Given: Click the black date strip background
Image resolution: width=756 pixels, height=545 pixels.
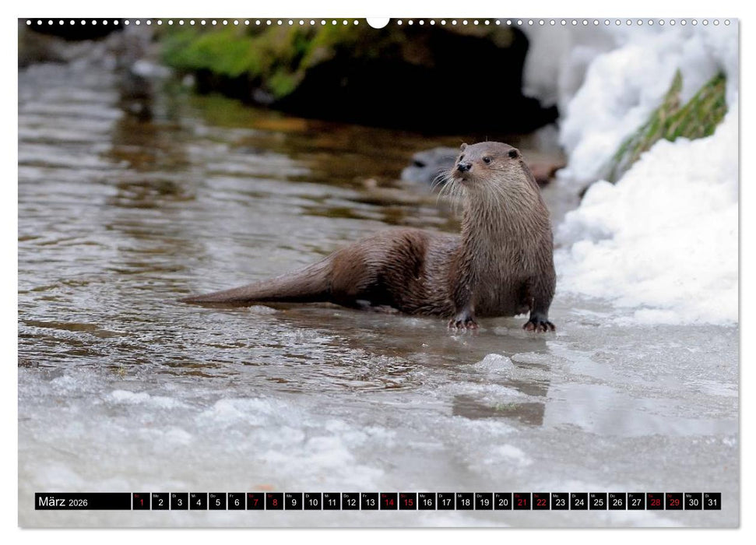Looking at the screenshot, I should click(109, 502).
